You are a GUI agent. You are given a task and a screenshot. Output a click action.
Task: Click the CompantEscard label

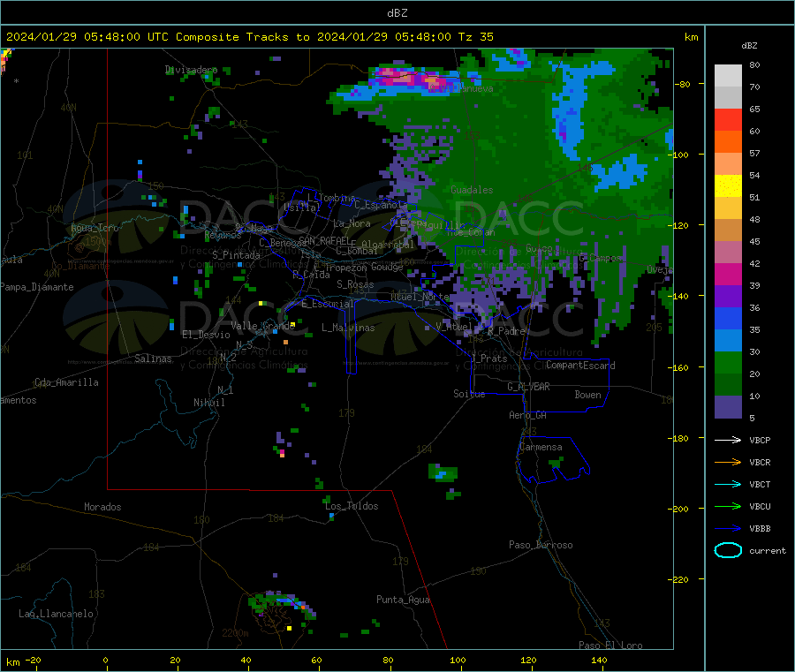(580, 366)
